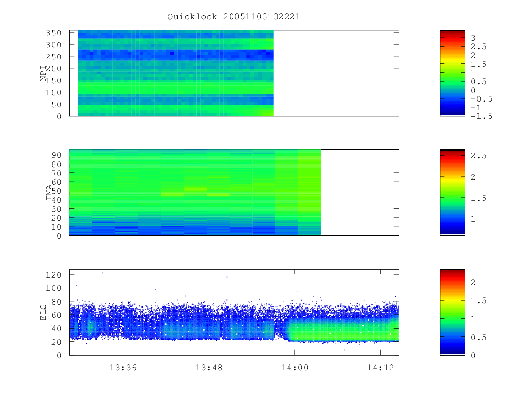Image resolution: width=532 pixels, height=399 pixels.
Task: Select the 30 tick on IMA axis
Action: point(57,209)
